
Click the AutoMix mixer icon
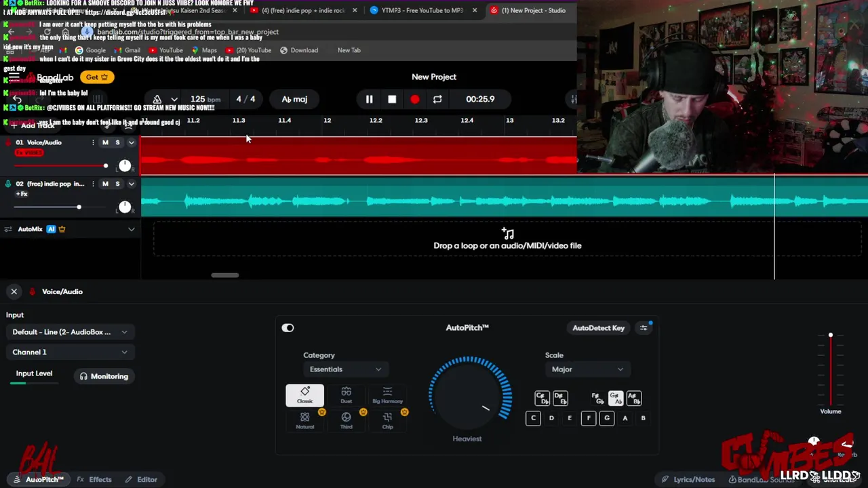8,229
